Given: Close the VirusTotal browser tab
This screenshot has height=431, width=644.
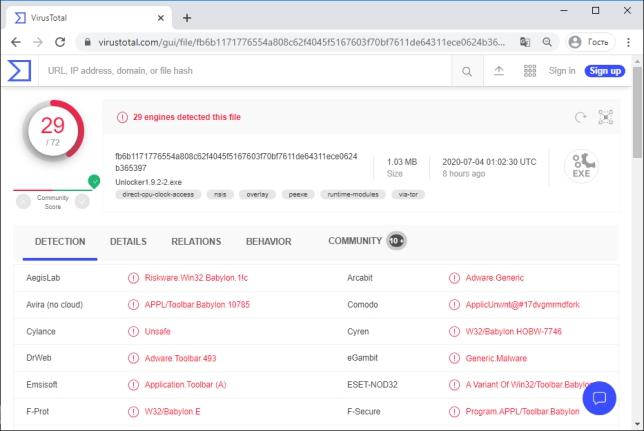Looking at the screenshot, I should 161,18.
